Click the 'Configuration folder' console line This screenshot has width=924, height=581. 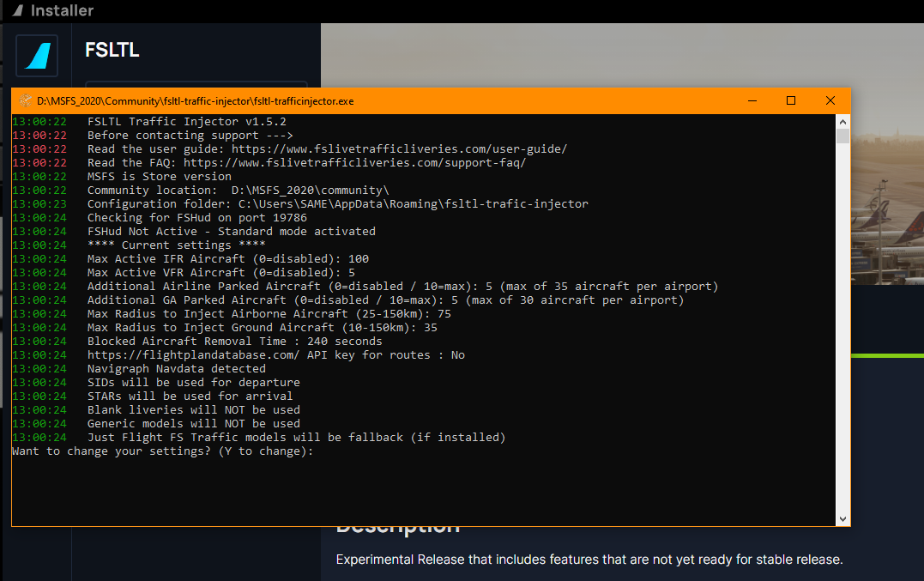(x=338, y=204)
